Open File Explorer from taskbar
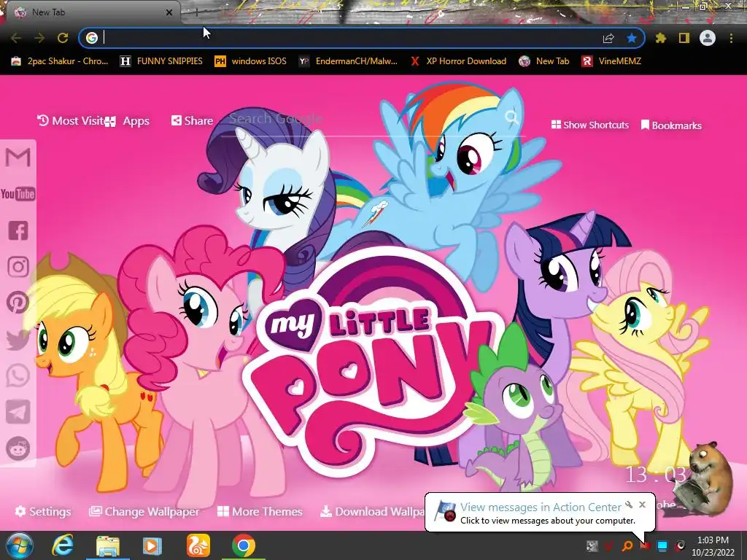 [108, 545]
